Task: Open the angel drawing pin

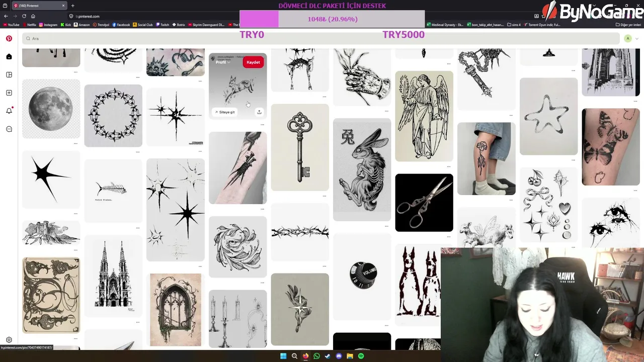Action: point(424,116)
